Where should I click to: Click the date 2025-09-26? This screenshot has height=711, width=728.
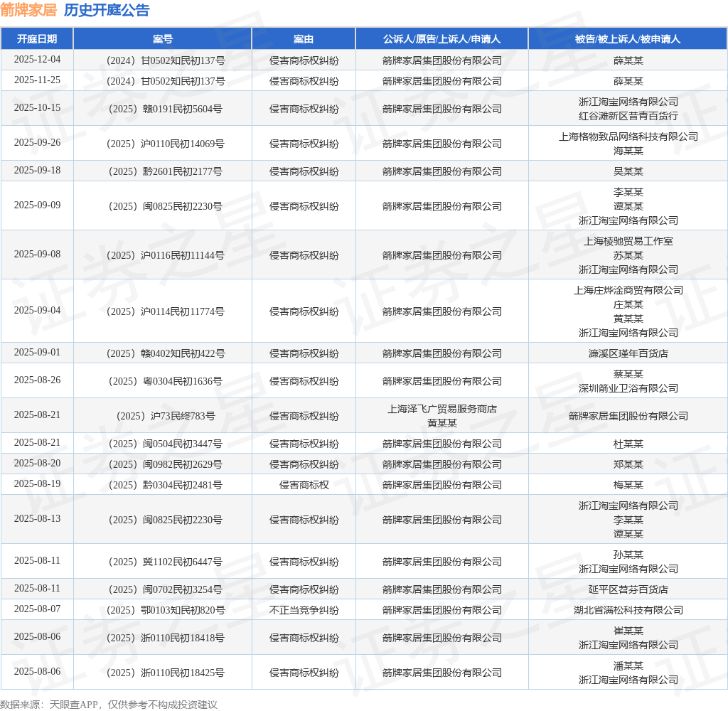tap(37, 143)
